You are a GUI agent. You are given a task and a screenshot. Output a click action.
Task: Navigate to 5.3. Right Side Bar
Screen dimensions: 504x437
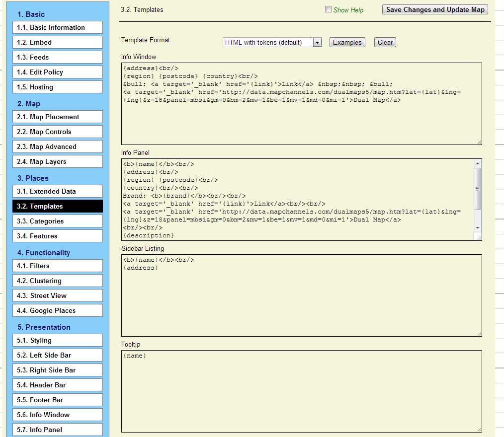pos(58,370)
